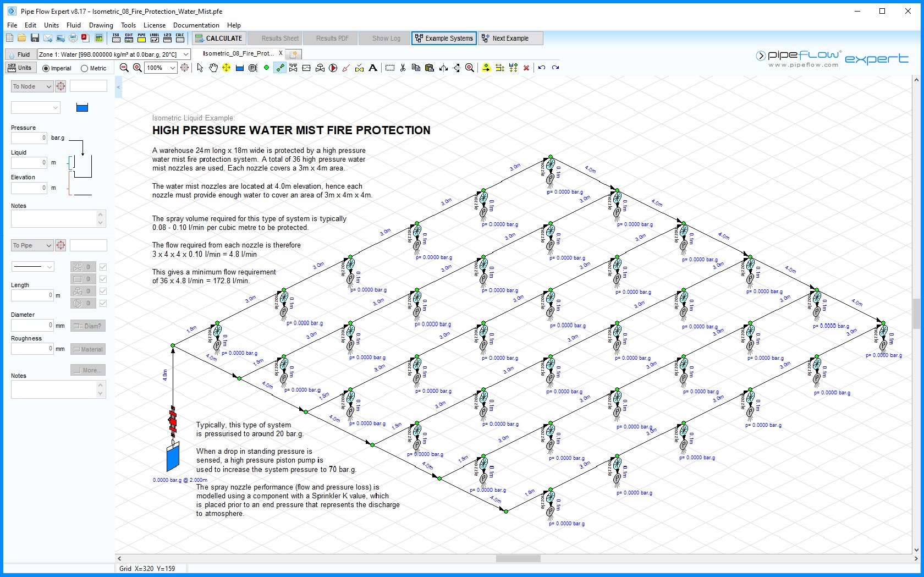The height and width of the screenshot is (577, 924).
Task: Expand the To Pipe dropdown
Action: (32, 245)
